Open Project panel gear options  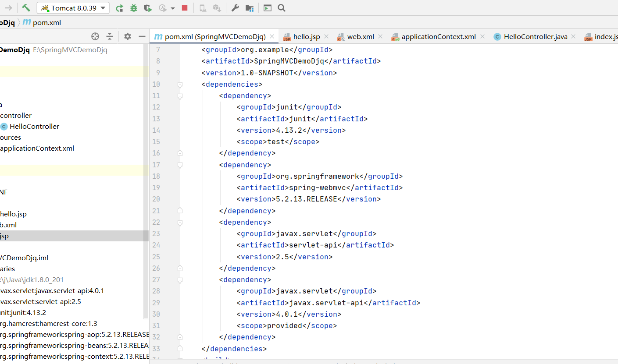tap(128, 36)
